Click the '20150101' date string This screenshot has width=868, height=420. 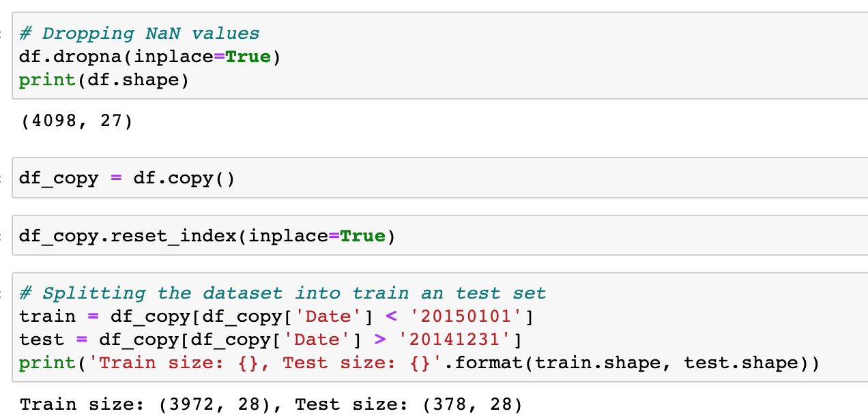click(x=472, y=316)
